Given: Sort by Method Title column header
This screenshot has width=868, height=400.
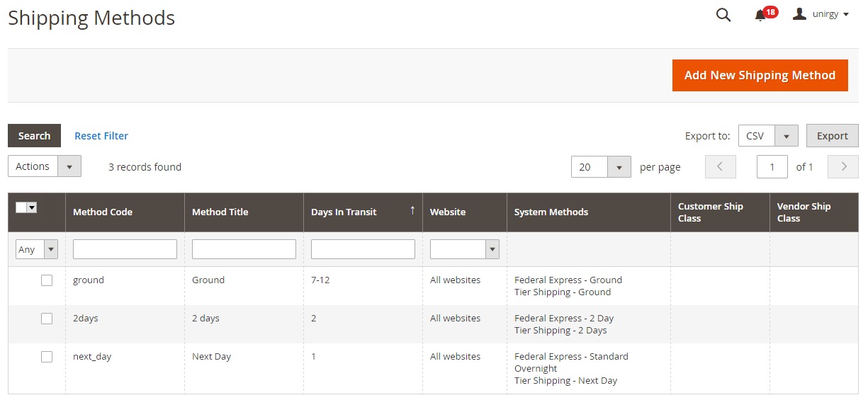Looking at the screenshot, I should (220, 212).
